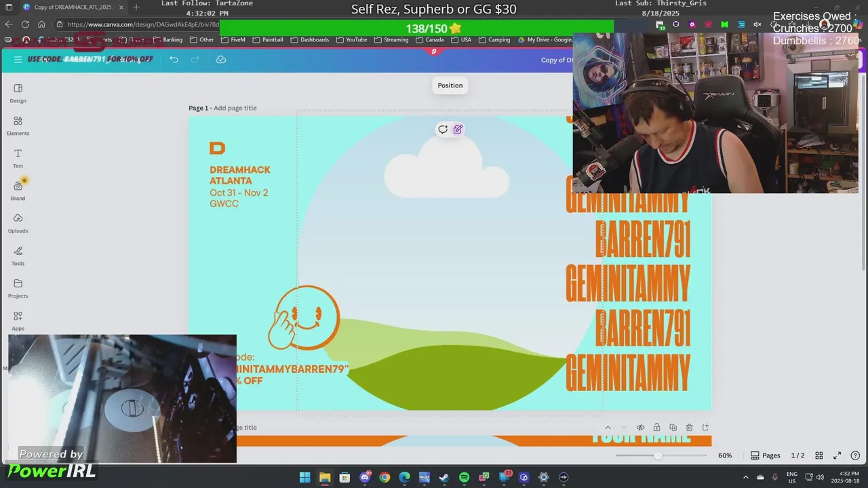Open the Uploads panel
Screen dimensions: 868x488
click(18, 224)
